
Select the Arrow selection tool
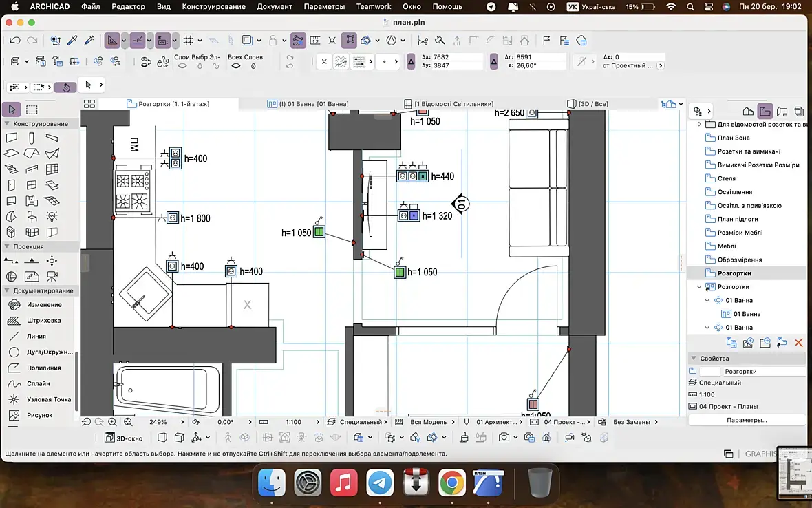pyautogui.click(x=11, y=109)
